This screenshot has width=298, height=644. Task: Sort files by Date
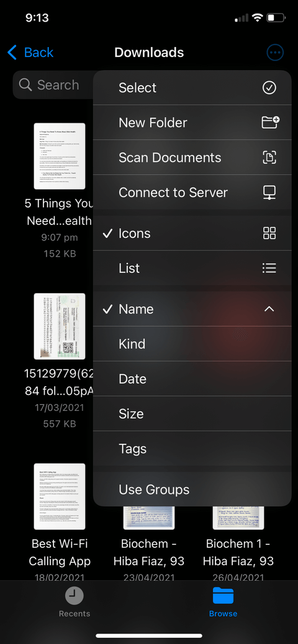tap(192, 379)
